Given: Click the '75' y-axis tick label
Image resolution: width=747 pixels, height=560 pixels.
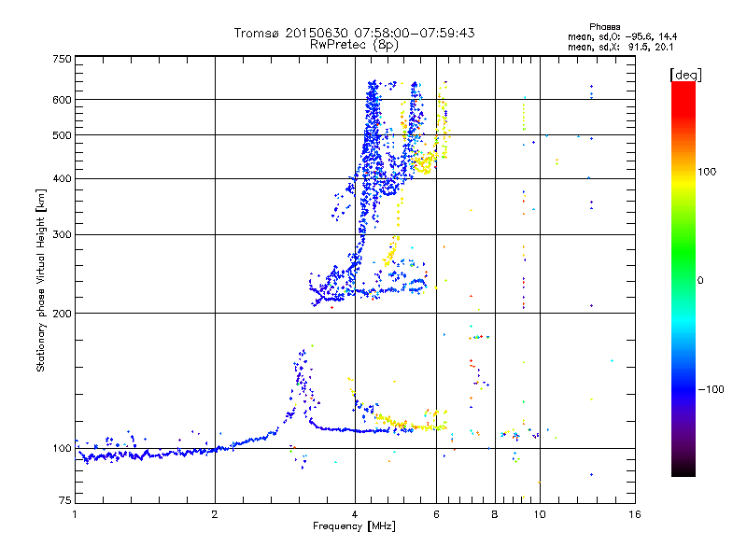Looking at the screenshot, I should pyautogui.click(x=65, y=500).
